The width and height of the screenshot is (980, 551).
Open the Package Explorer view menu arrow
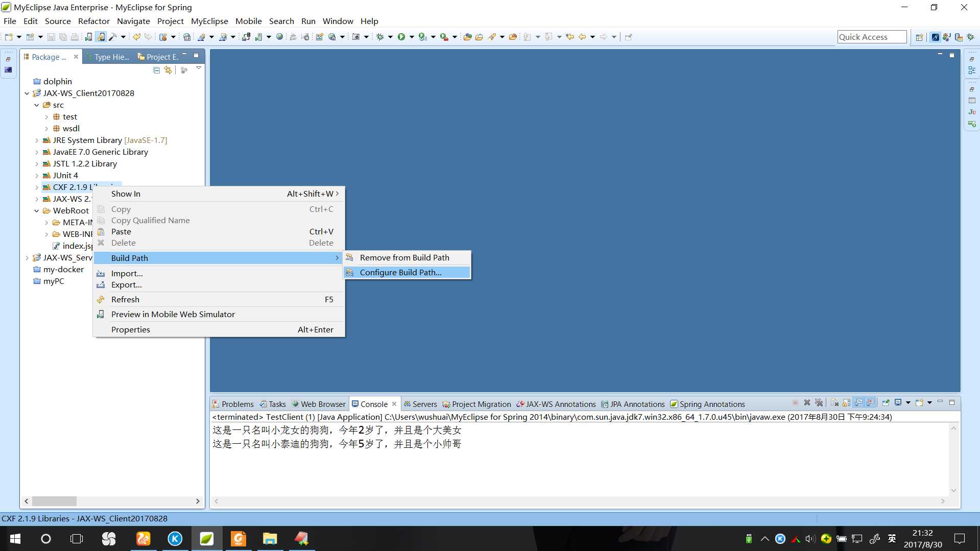[199, 68]
